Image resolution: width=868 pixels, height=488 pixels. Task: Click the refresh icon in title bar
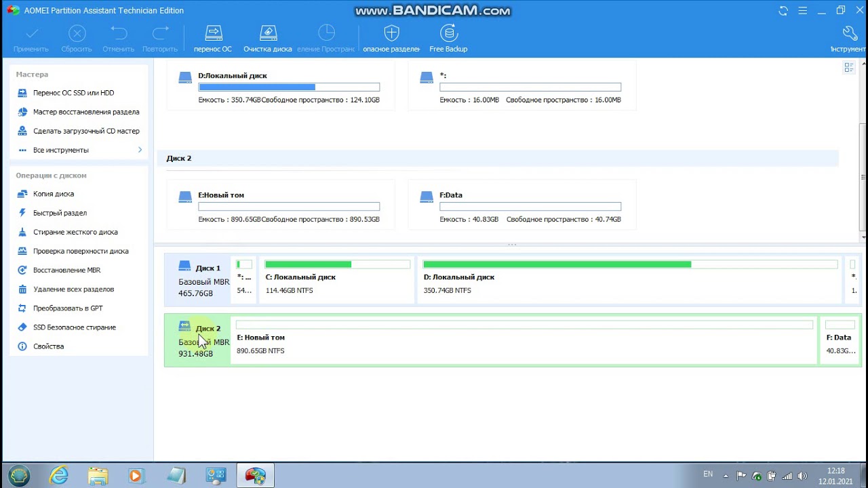tap(783, 11)
